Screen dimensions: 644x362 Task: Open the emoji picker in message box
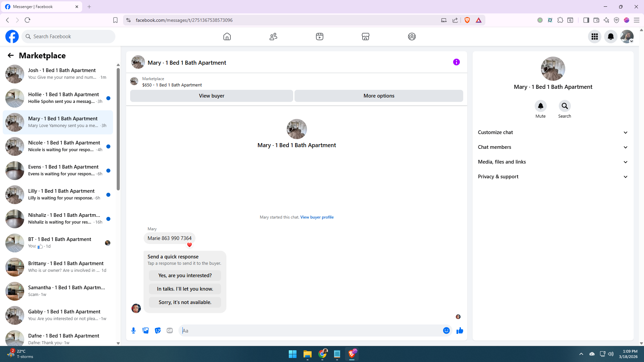[x=446, y=330]
